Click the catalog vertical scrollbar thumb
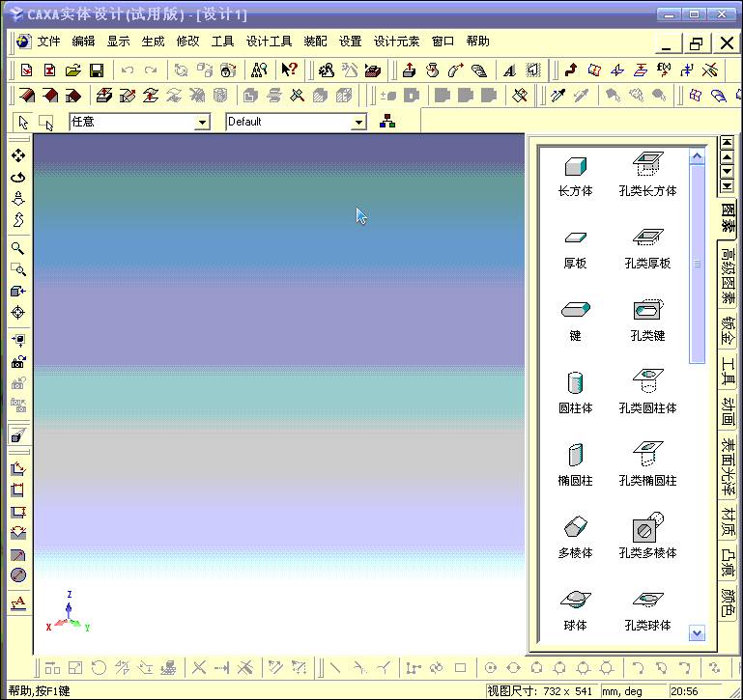 pos(697,264)
